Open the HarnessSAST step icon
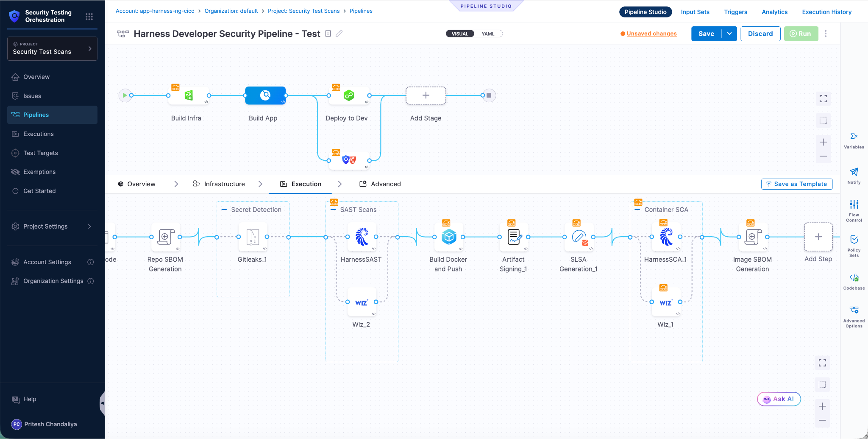Image resolution: width=868 pixels, height=439 pixels. (x=362, y=237)
